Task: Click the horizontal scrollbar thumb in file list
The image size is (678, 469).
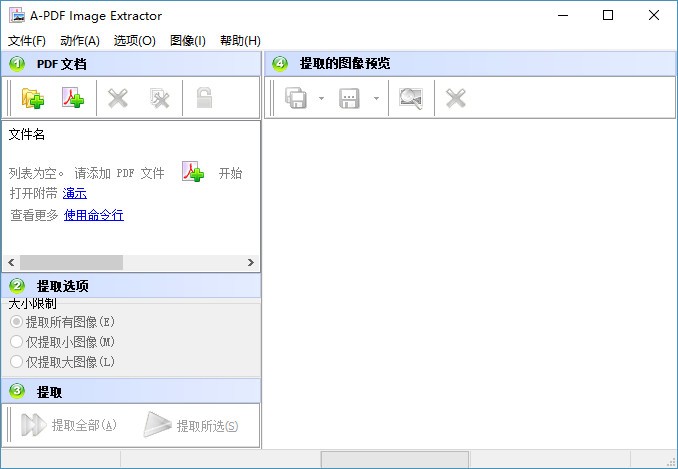Action: (x=71, y=262)
